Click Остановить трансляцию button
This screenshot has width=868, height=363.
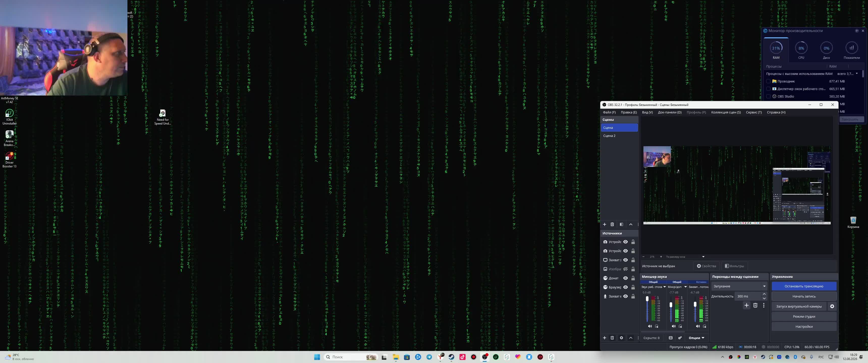pos(804,286)
